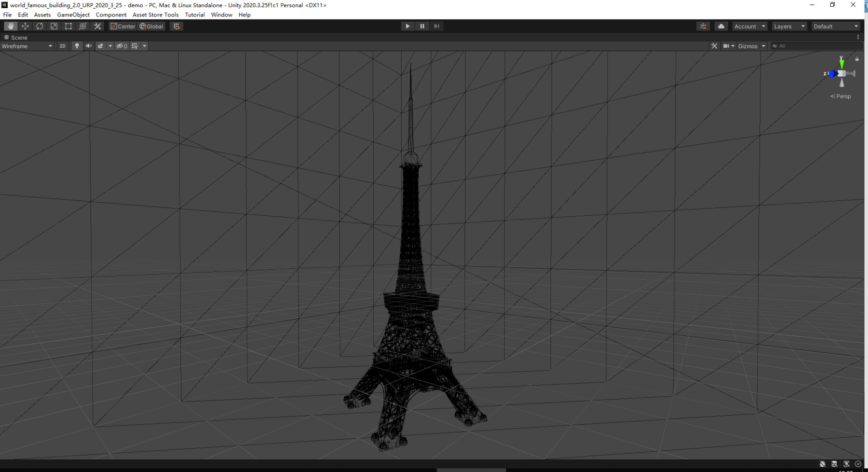Toggle Scene view audio
Image resolution: width=868 pixels, height=472 pixels.
pos(88,46)
